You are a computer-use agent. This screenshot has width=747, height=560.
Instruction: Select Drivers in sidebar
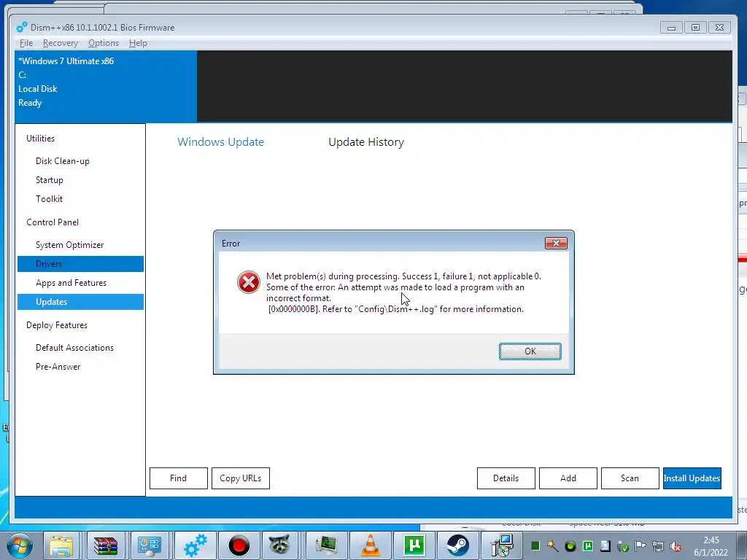click(80, 264)
